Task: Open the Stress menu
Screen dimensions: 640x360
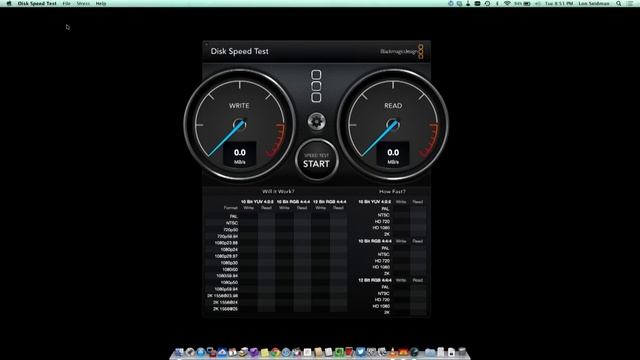Action: click(x=83, y=3)
